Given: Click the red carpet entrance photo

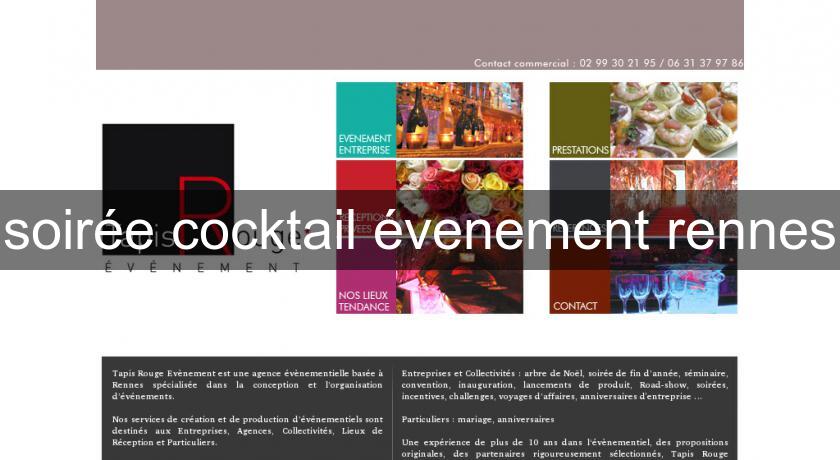Looking at the screenshot, I should [673, 198].
